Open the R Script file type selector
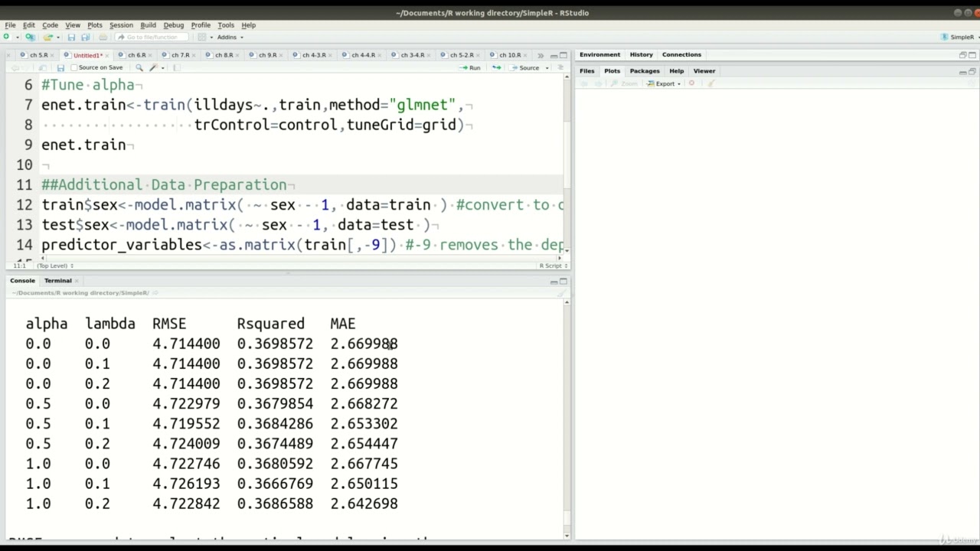Screen dimensions: 980x551 pyautogui.click(x=554, y=266)
